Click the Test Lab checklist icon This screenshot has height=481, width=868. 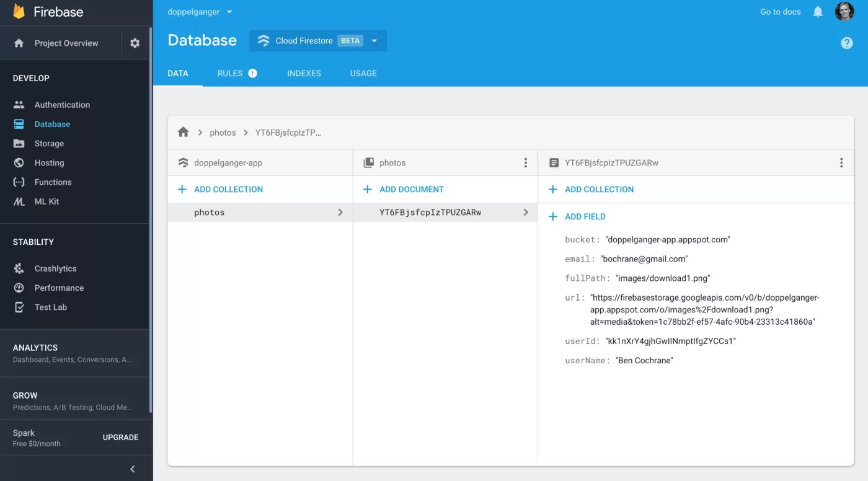tap(19, 307)
